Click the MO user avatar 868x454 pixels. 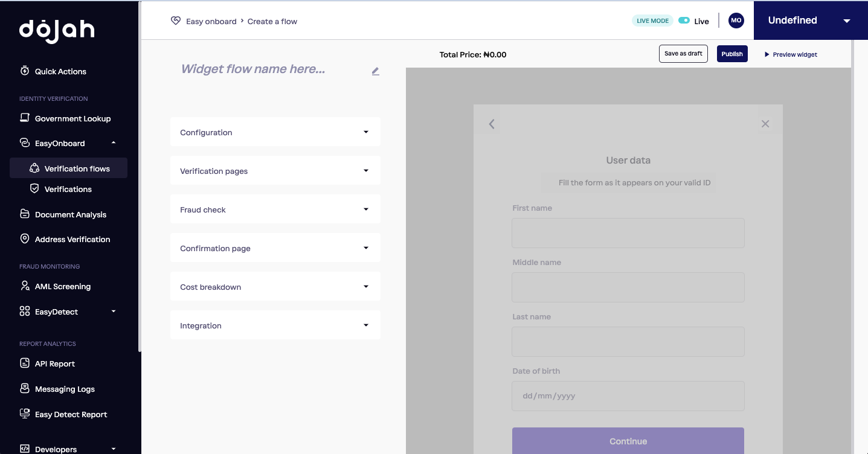pos(736,21)
